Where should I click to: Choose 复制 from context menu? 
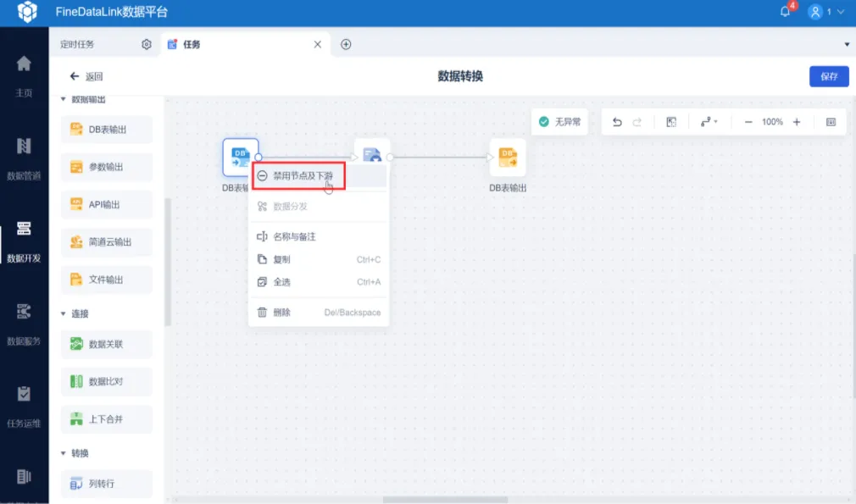coord(319,260)
